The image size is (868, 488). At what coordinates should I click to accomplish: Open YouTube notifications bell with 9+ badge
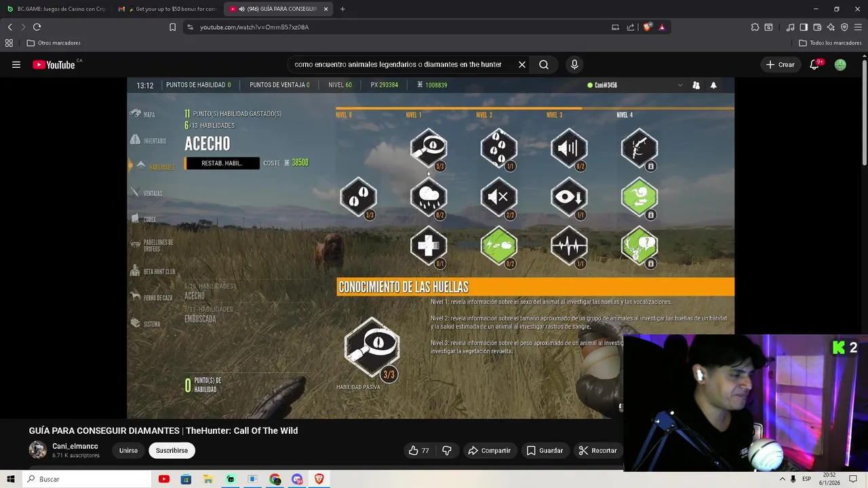(814, 64)
